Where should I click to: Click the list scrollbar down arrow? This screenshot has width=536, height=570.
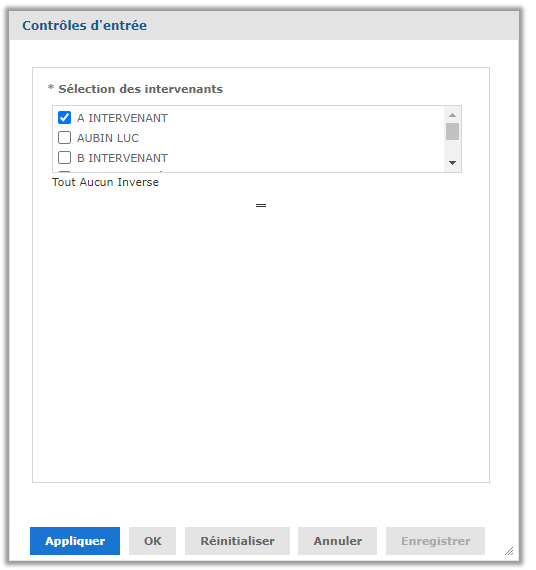tap(452, 163)
